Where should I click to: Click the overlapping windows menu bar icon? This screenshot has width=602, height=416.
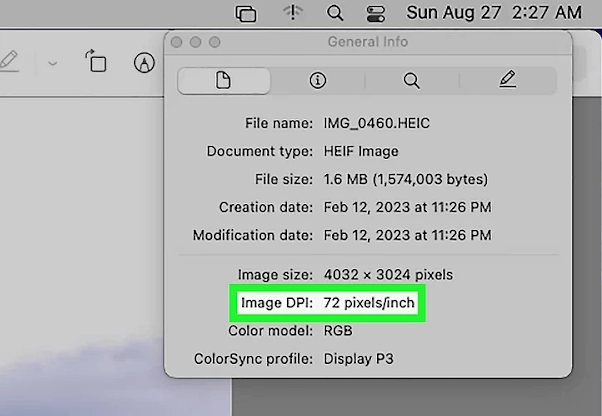[246, 13]
